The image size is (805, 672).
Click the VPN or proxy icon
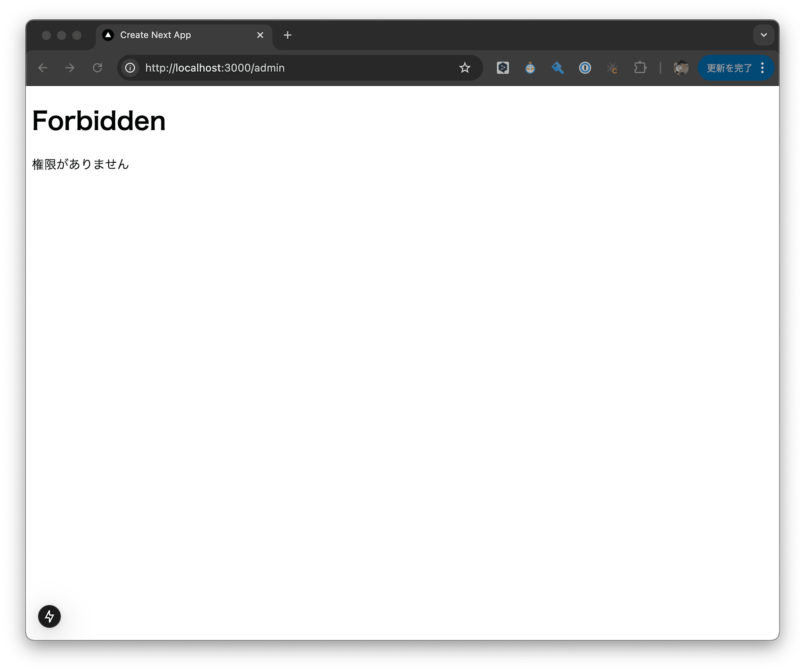(557, 67)
